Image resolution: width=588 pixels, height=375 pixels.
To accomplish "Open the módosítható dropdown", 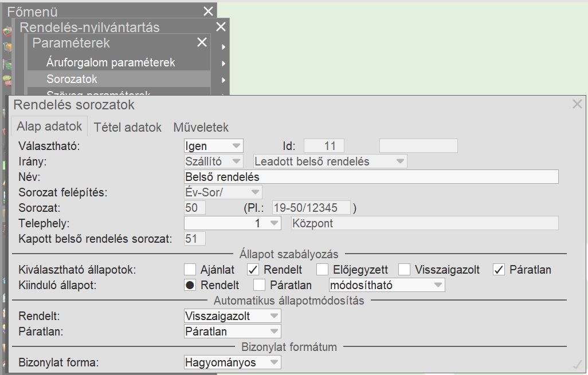I will click(x=387, y=285).
